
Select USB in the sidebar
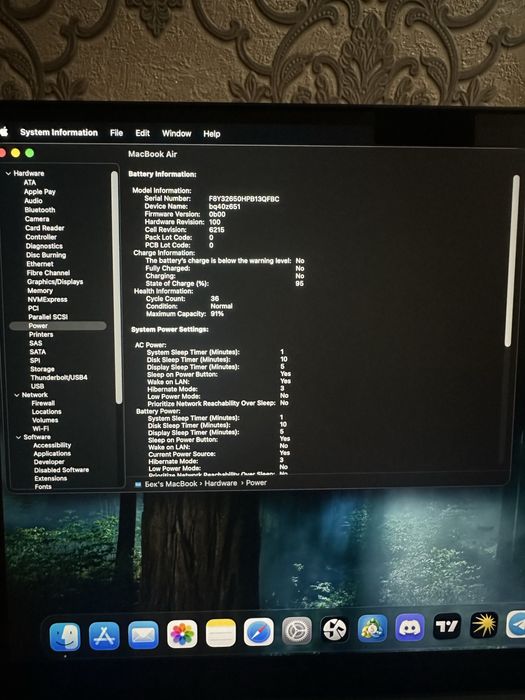coord(38,386)
